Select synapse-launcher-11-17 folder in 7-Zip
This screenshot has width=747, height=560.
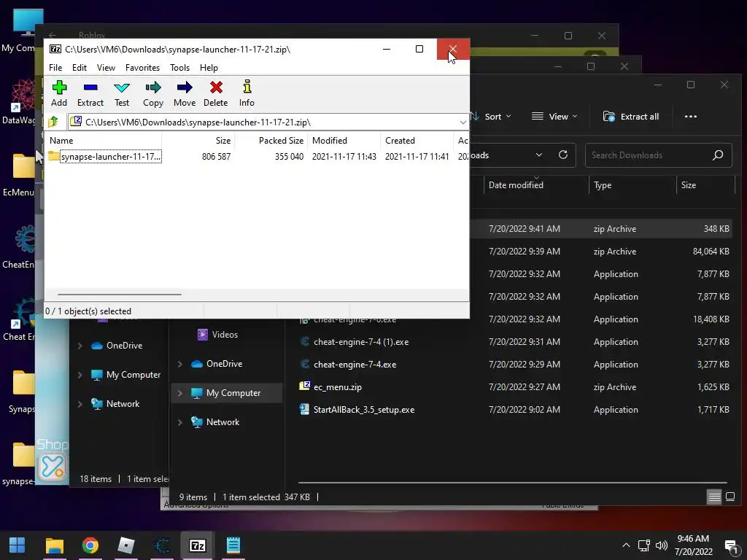point(105,156)
